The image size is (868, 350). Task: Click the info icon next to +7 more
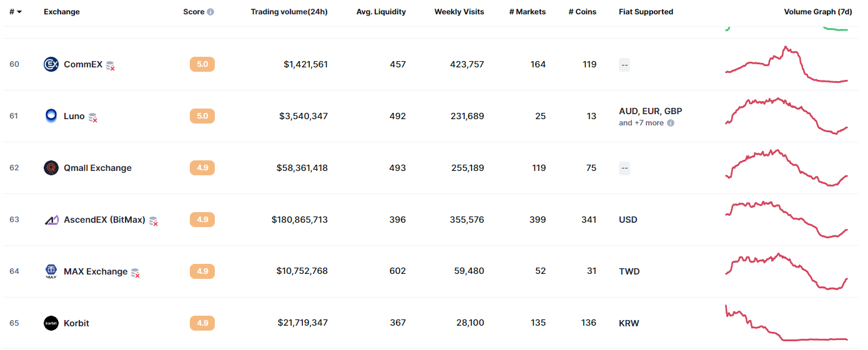[671, 123]
